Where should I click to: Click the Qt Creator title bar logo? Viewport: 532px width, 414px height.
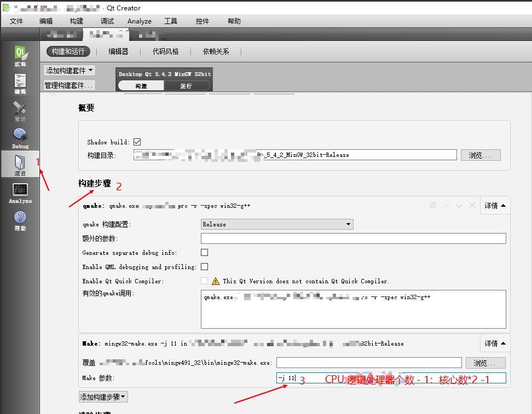[6, 8]
